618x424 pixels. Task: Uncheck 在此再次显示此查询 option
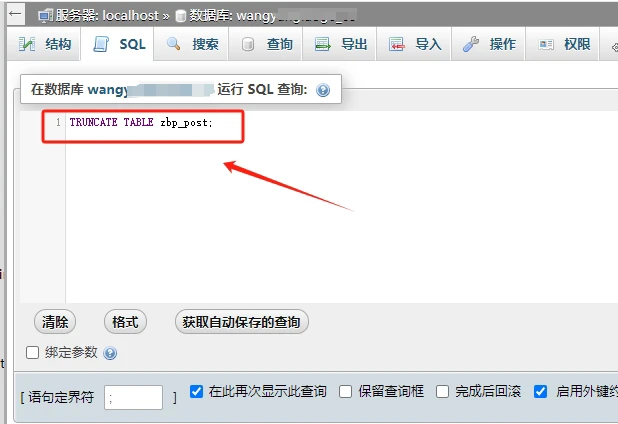[x=196, y=391]
